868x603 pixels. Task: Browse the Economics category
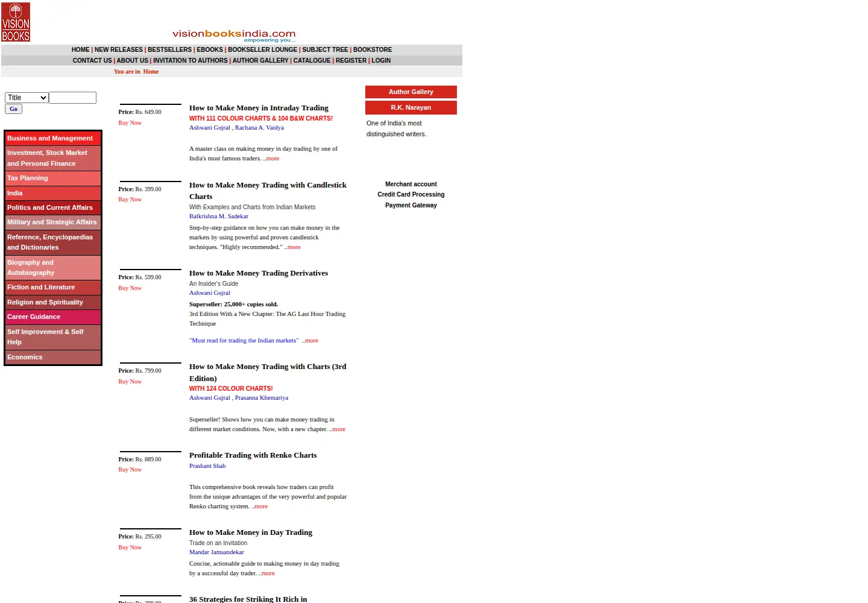pyautogui.click(x=53, y=358)
